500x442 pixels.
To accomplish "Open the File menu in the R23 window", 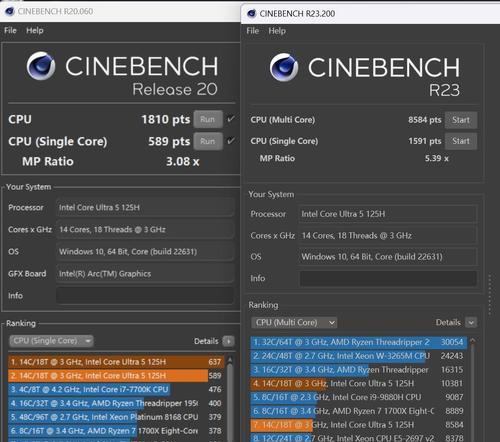I will pos(252,31).
